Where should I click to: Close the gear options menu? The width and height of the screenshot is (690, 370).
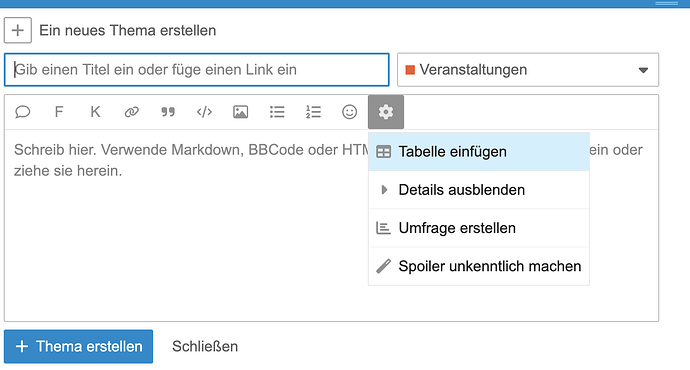click(386, 112)
